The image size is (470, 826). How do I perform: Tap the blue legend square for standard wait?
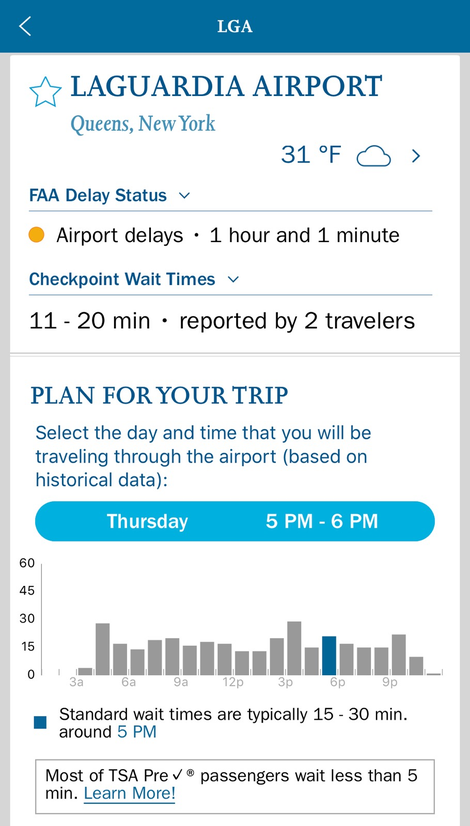pos(40,723)
